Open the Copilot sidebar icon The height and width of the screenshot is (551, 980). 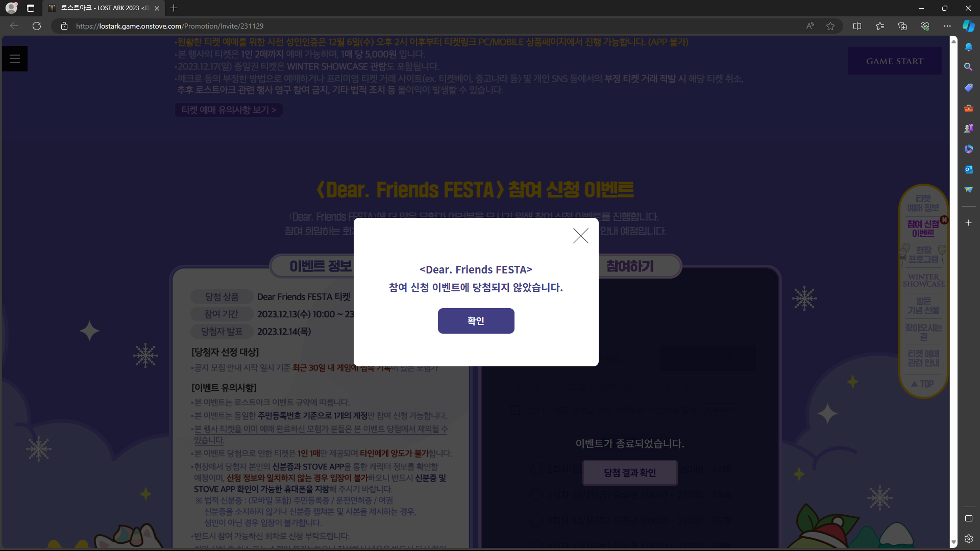tap(968, 26)
